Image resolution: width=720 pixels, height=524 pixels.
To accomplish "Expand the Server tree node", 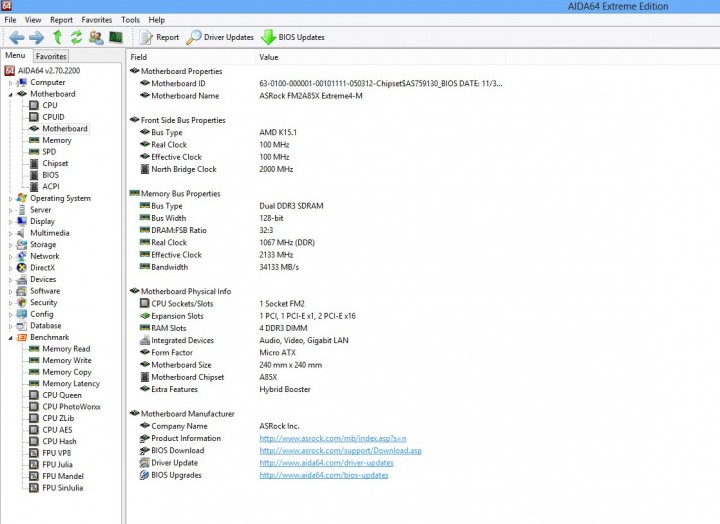I will pyautogui.click(x=10, y=210).
